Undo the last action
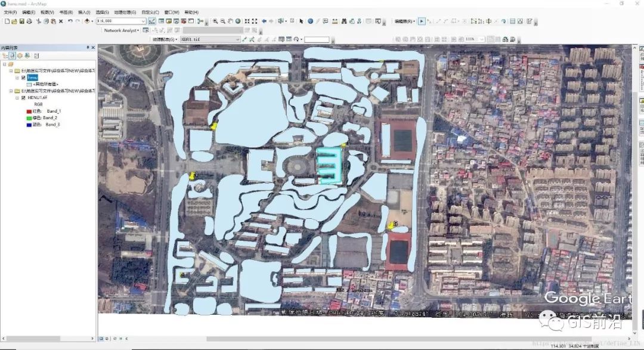Image resolution: width=644 pixels, height=350 pixels. pyautogui.click(x=70, y=21)
